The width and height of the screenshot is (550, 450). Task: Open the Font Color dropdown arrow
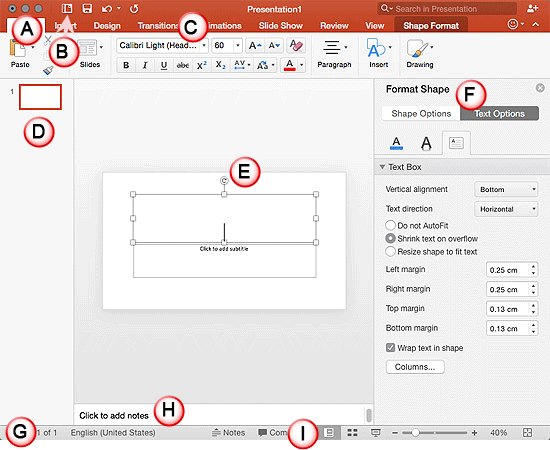coord(301,65)
